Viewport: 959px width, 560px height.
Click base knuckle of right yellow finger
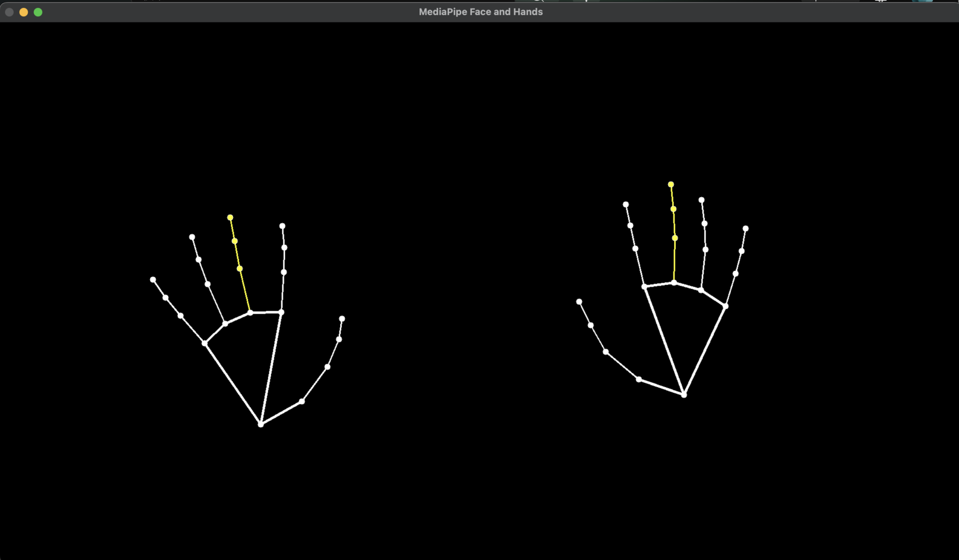tap(674, 282)
